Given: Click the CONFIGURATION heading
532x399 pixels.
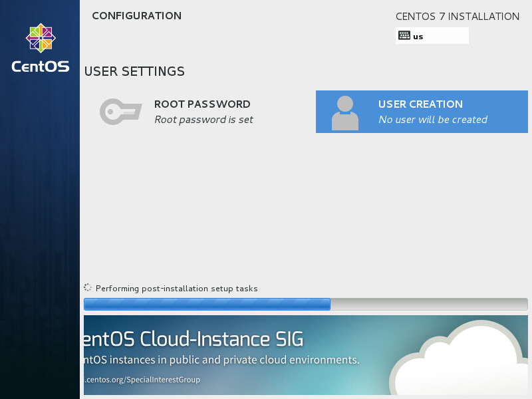Looking at the screenshot, I should pos(136,16).
